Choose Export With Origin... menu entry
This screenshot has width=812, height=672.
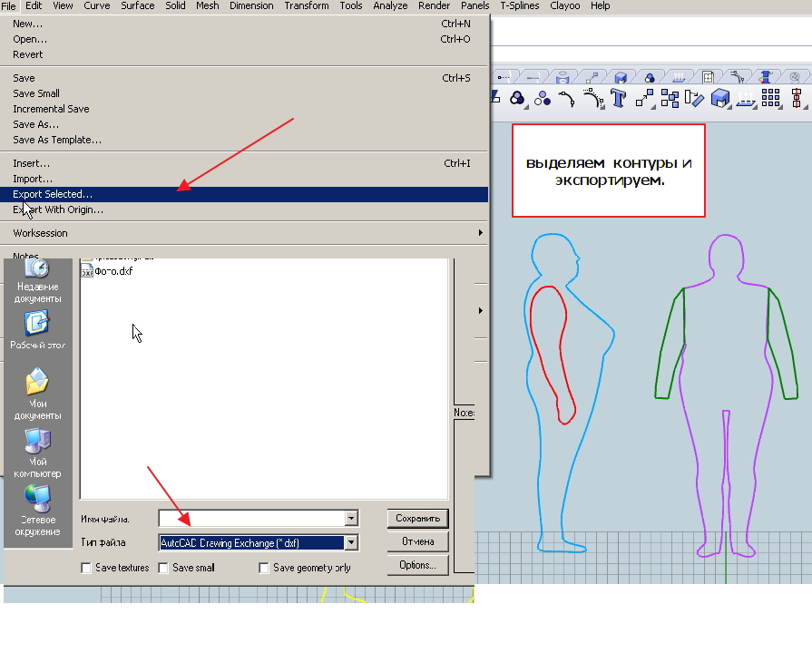(244, 209)
